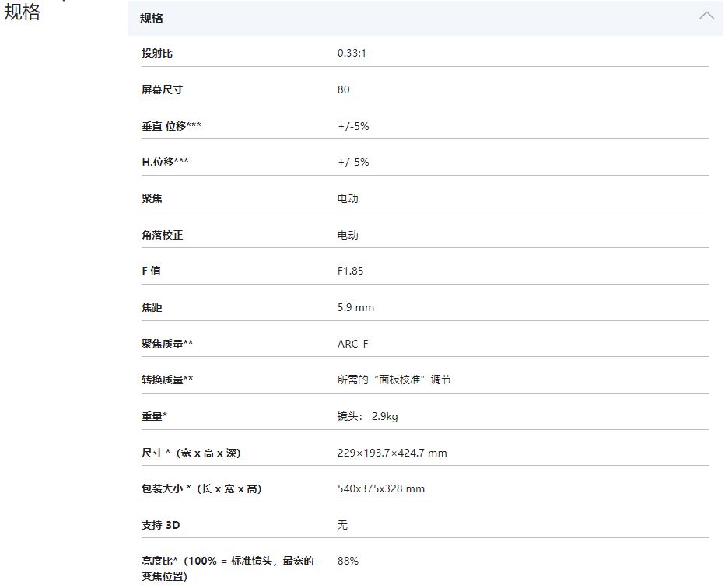Select the 所需的“面板校准”调节 text
Viewport: 725px width, 588px height.
pyautogui.click(x=394, y=380)
